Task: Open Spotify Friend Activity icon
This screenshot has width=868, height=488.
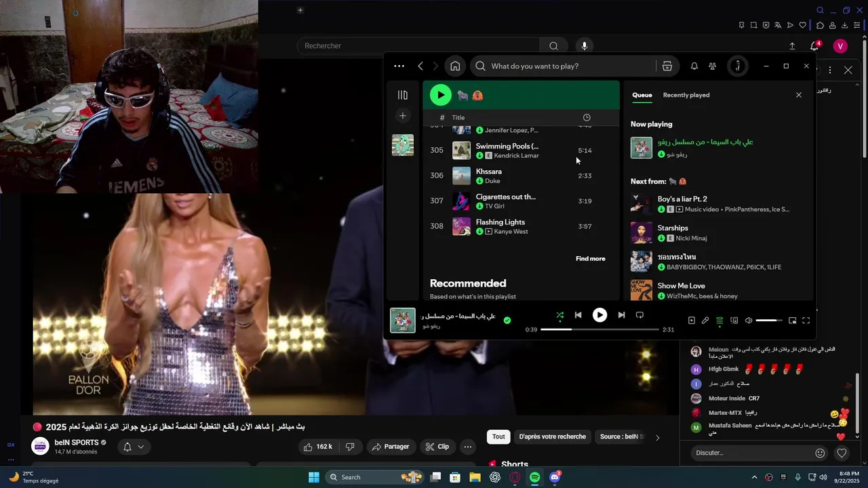Action: (x=712, y=66)
